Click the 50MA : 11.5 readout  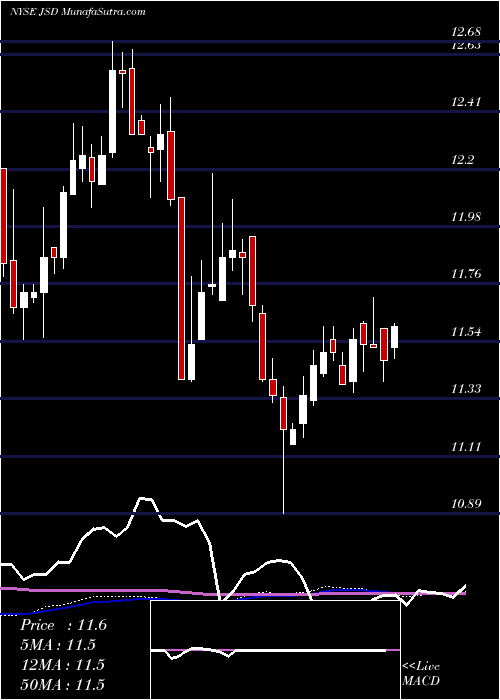click(64, 684)
